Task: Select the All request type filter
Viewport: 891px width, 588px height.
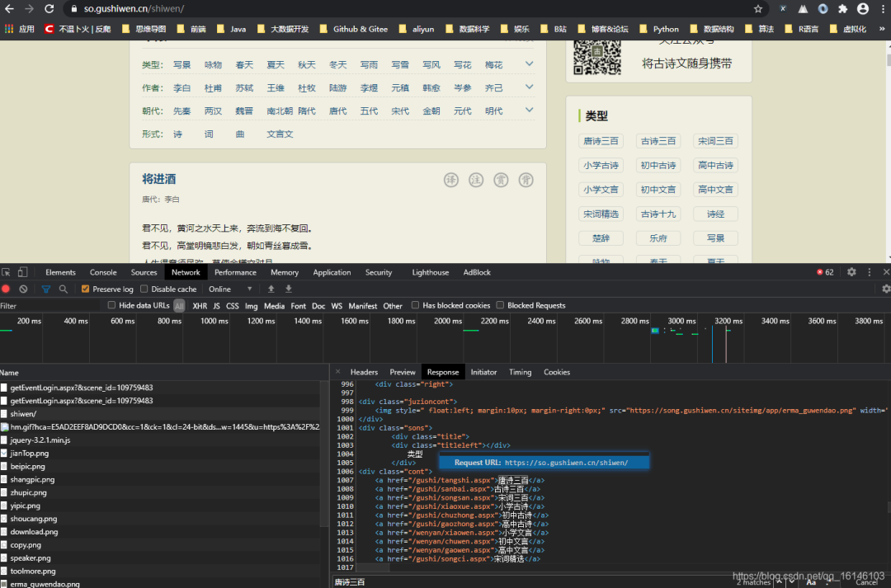Action: tap(179, 306)
